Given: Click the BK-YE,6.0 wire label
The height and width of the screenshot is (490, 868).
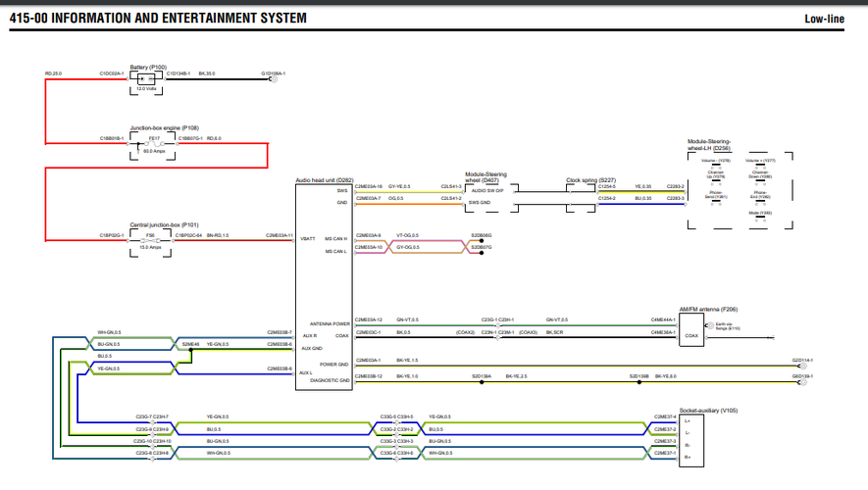Looking at the screenshot, I should pyautogui.click(x=665, y=376).
